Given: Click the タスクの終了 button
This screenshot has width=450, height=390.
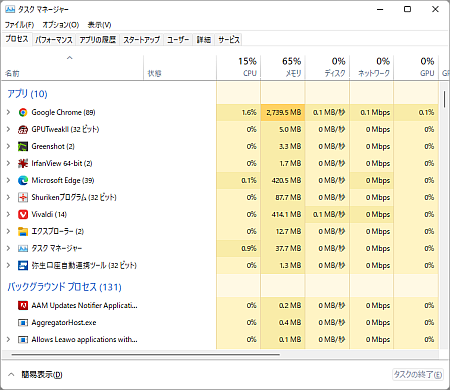Looking at the screenshot, I should point(418,374).
